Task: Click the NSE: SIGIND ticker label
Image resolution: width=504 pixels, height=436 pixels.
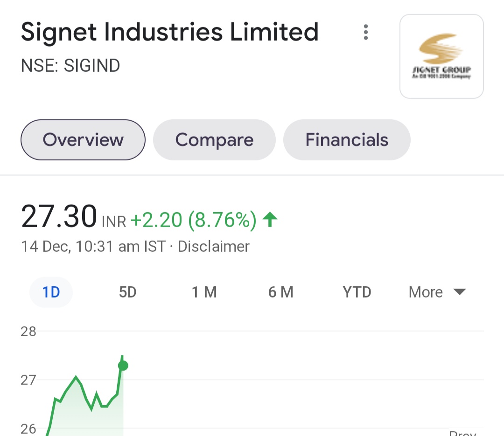Action: 70,66
